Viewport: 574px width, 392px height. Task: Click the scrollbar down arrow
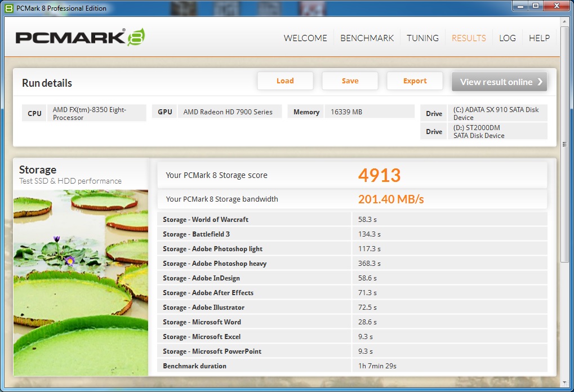564,382
